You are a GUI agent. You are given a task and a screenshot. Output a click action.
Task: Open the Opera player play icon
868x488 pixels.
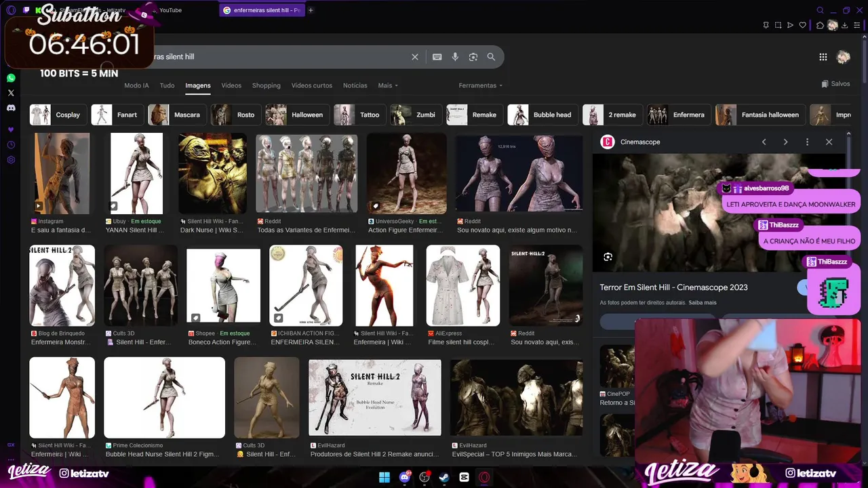790,26
